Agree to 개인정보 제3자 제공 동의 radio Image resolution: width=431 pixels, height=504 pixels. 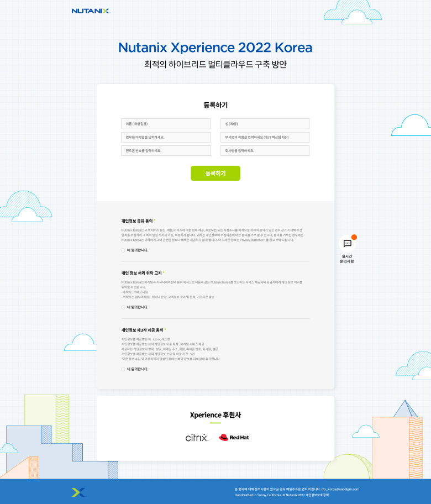click(123, 369)
